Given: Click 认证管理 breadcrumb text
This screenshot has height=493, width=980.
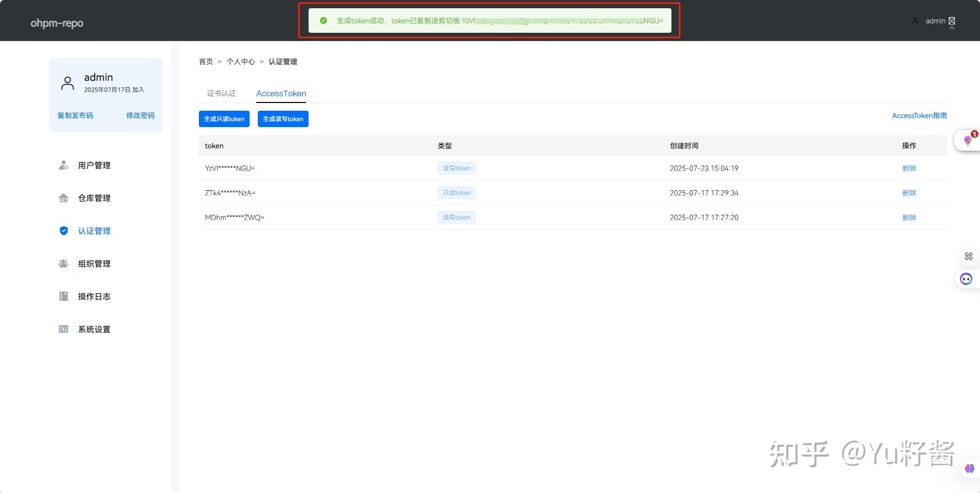Looking at the screenshot, I should [x=283, y=61].
